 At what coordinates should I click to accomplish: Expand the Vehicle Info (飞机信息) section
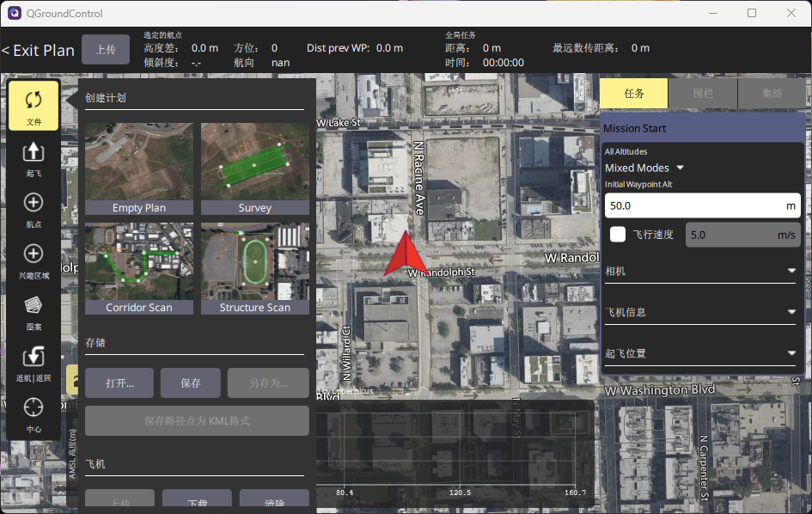[x=700, y=312]
